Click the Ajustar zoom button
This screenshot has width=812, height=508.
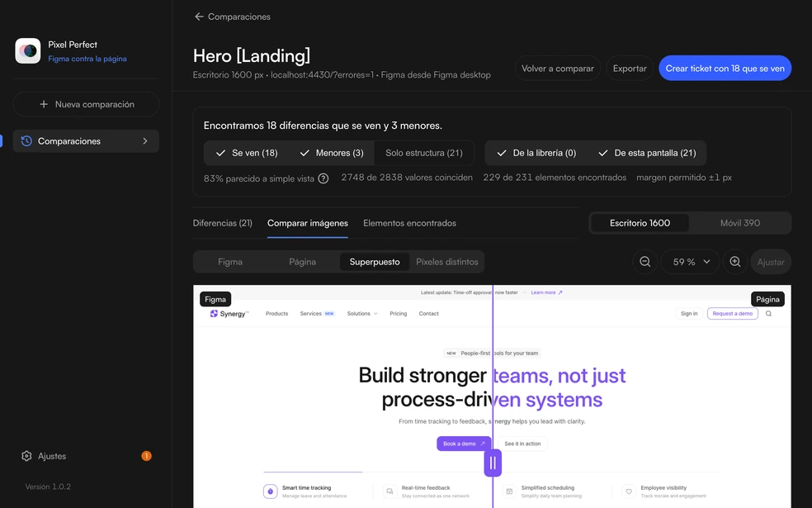tap(771, 262)
